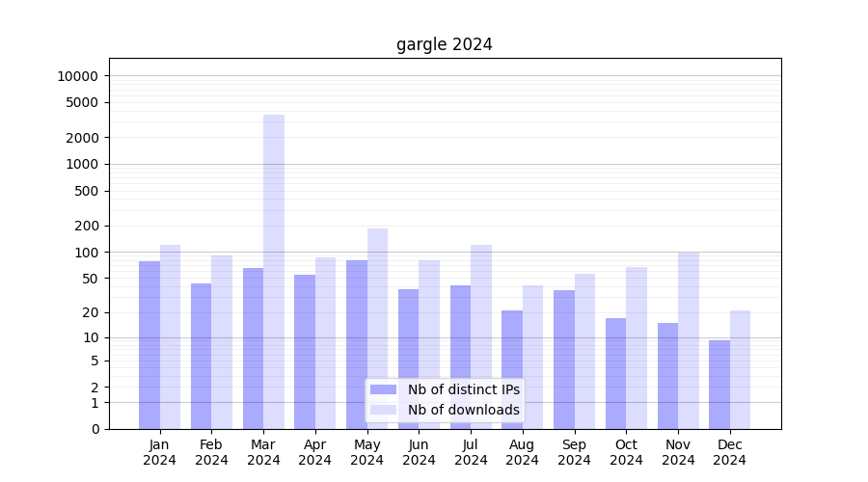Select the February 2024 distinct IPs bar

202,356
